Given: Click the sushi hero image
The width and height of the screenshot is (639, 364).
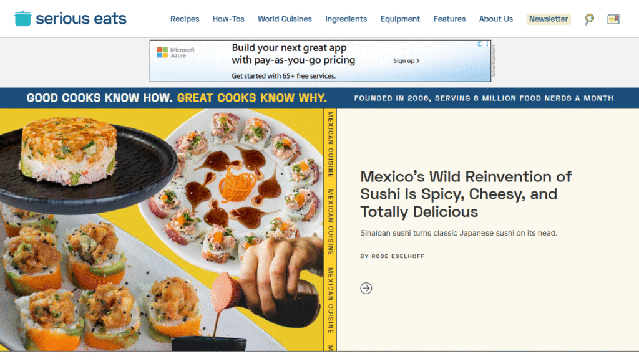Looking at the screenshot, I should click(x=162, y=229).
